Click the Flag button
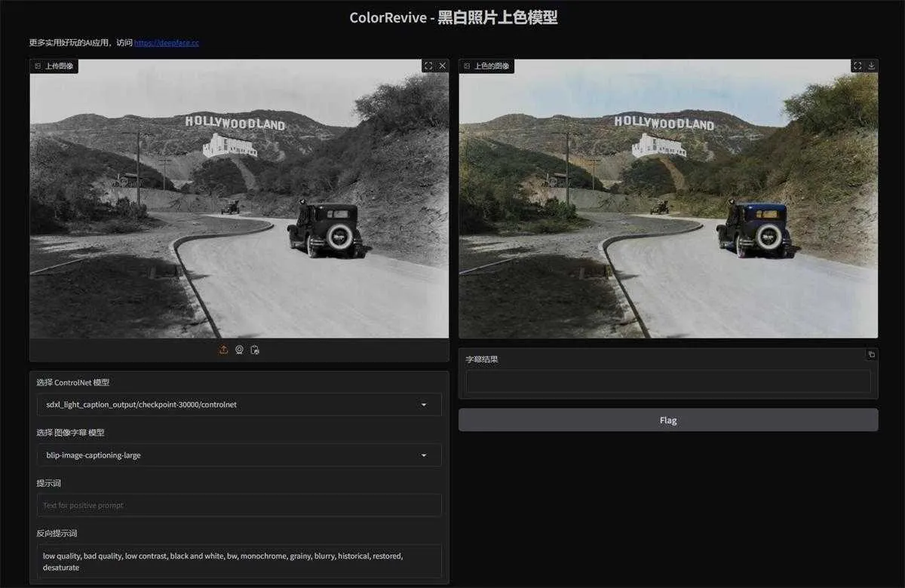The height and width of the screenshot is (588, 905). click(668, 420)
